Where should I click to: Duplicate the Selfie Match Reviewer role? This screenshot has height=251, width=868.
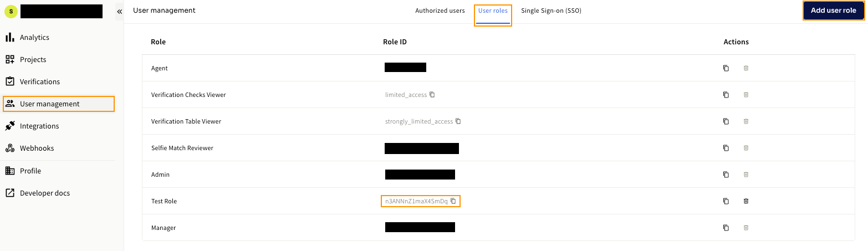(x=726, y=148)
